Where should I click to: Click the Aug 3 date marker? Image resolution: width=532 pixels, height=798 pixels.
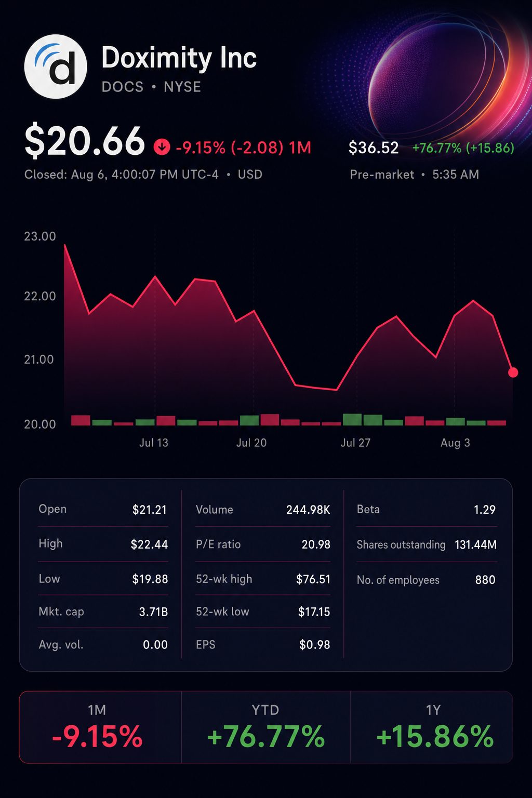455,443
